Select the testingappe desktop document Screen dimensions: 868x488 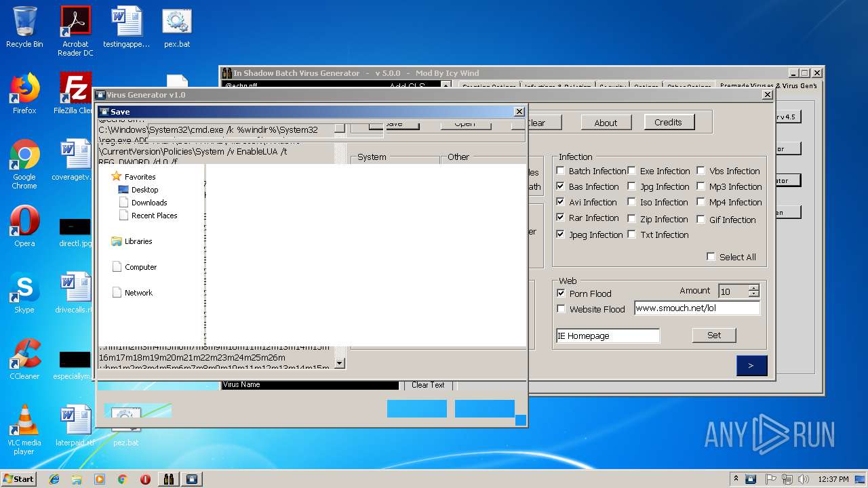pyautogui.click(x=126, y=27)
